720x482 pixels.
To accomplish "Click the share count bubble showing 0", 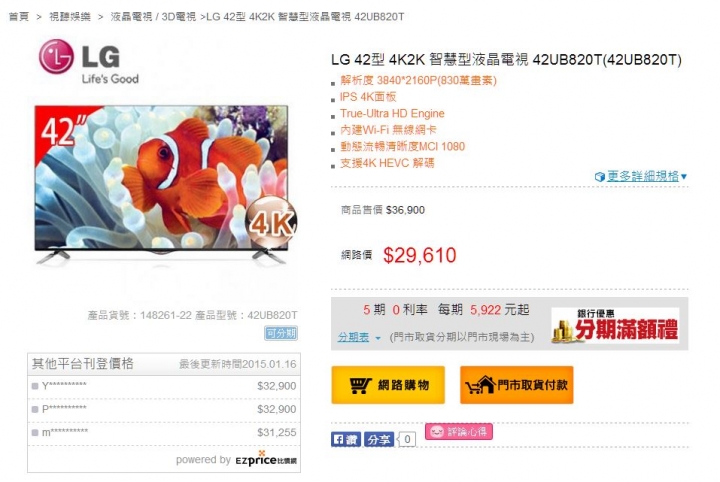I will 407,439.
